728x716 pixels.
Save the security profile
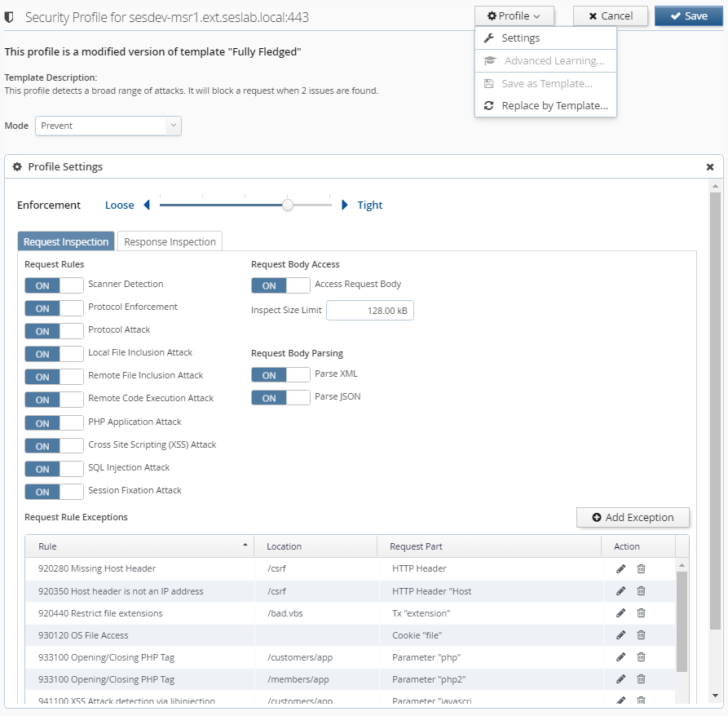(x=688, y=16)
